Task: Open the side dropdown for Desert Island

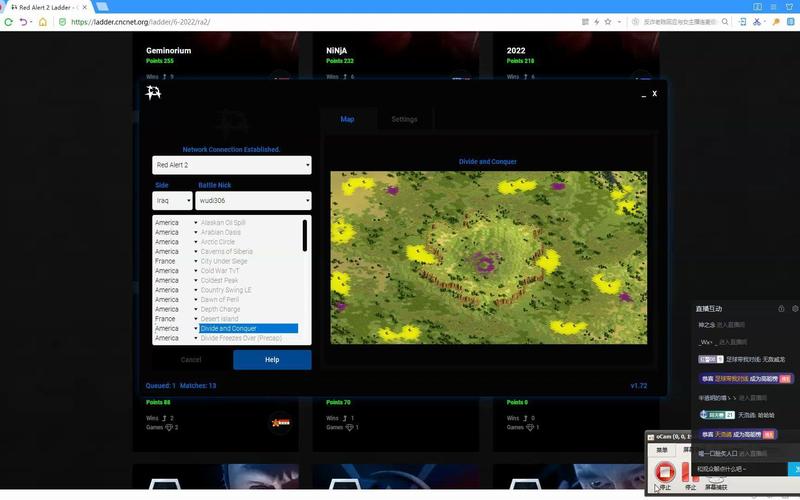Action: pos(172,319)
